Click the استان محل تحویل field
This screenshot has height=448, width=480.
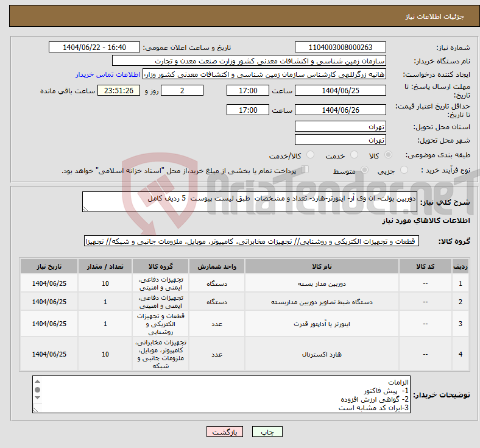(340, 126)
